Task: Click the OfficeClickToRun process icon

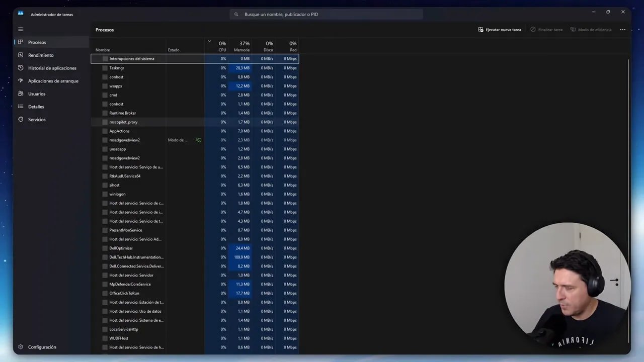Action: click(x=105, y=293)
